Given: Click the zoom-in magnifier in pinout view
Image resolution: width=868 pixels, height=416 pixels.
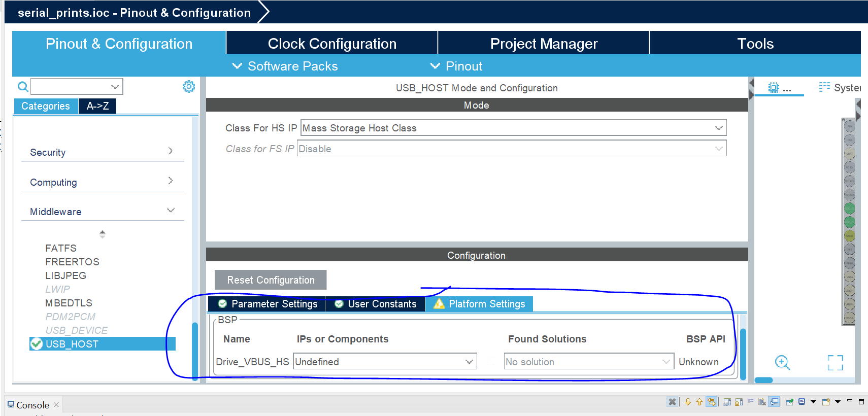Looking at the screenshot, I should pyautogui.click(x=782, y=362).
